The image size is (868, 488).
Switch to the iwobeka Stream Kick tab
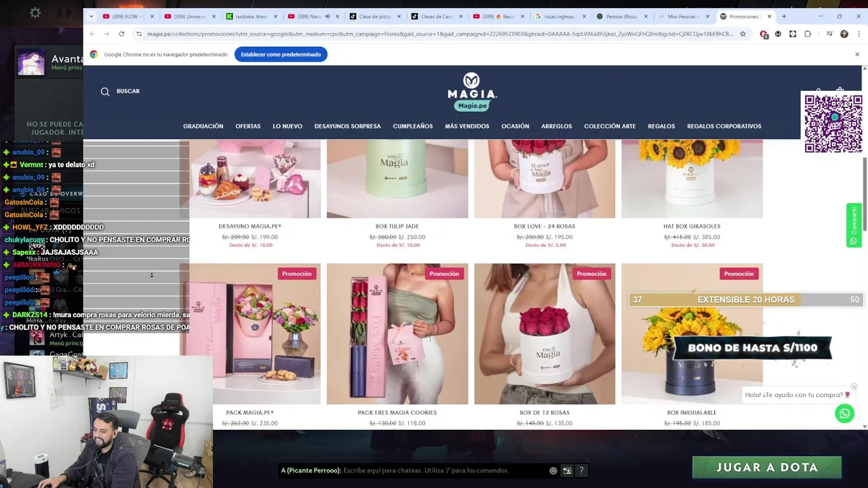[251, 16]
